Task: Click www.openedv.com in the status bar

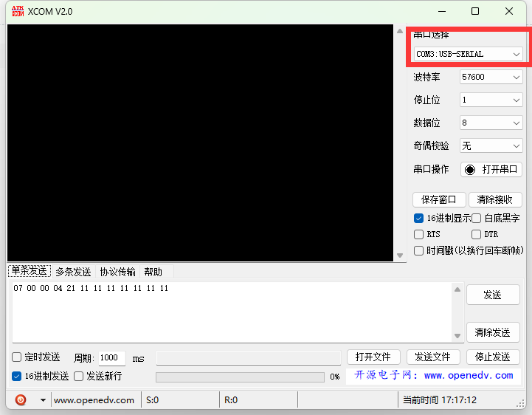Action: click(94, 400)
